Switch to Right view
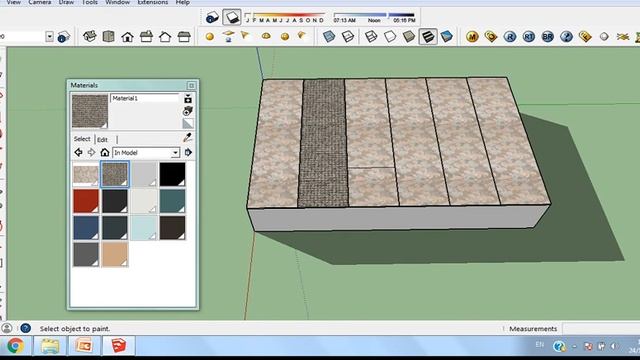This screenshot has height=360, width=640. click(146, 37)
